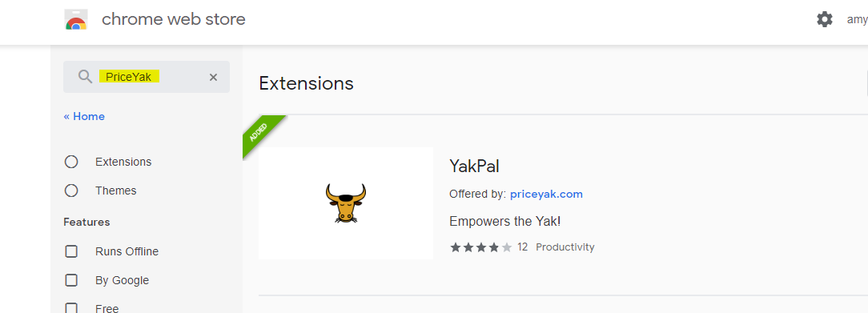This screenshot has width=868, height=313.
Task: Select the Extensions radio button
Action: [70, 162]
